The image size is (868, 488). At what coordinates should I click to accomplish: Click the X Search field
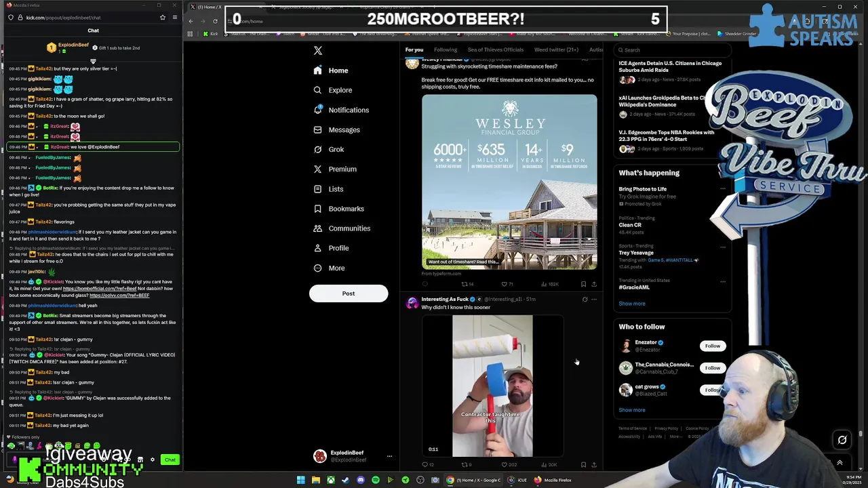click(x=671, y=50)
